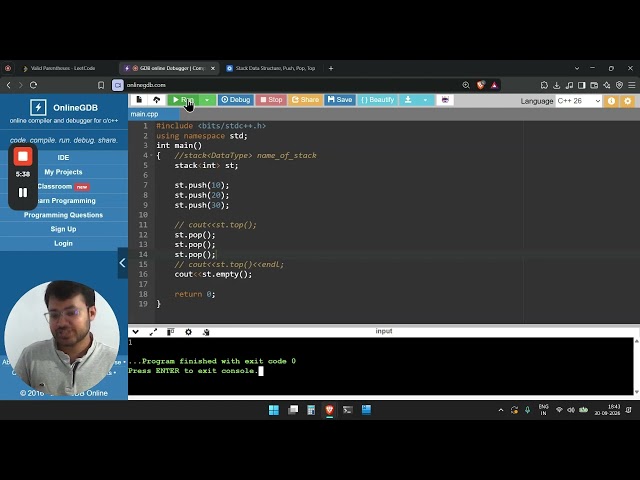Image resolution: width=640 pixels, height=480 pixels.
Task: Switch to Valid Parentheses LeetCode tab
Action: click(63, 68)
